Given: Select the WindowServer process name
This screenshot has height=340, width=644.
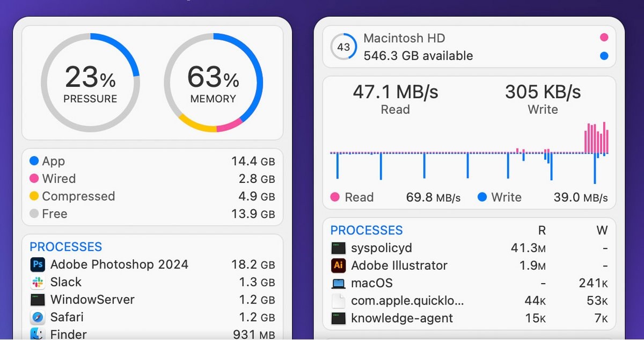Looking at the screenshot, I should (92, 300).
